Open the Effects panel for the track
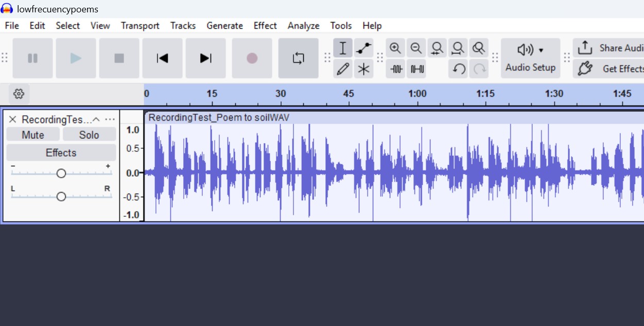644x326 pixels. [61, 152]
